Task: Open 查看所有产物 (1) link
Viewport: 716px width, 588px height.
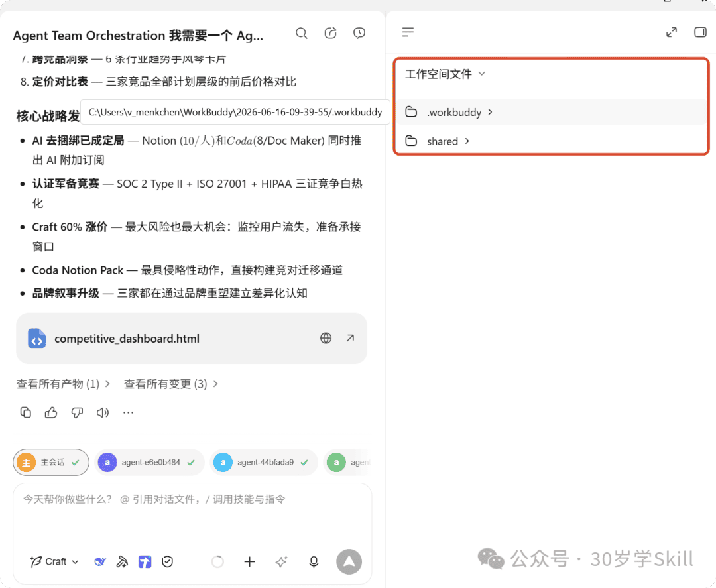Action: point(63,384)
